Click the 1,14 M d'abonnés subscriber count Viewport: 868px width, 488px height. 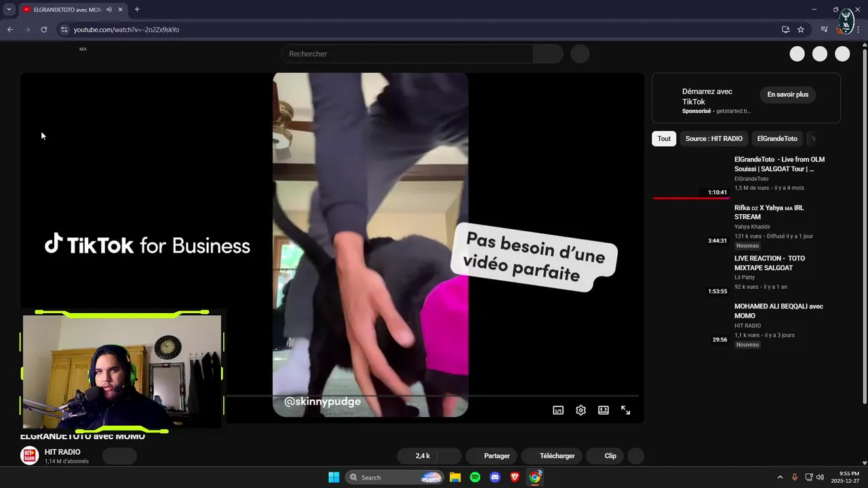click(x=66, y=462)
